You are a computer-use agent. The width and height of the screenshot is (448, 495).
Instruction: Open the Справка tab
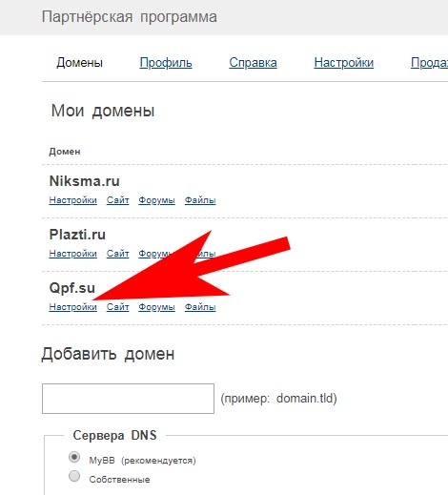[x=253, y=63]
